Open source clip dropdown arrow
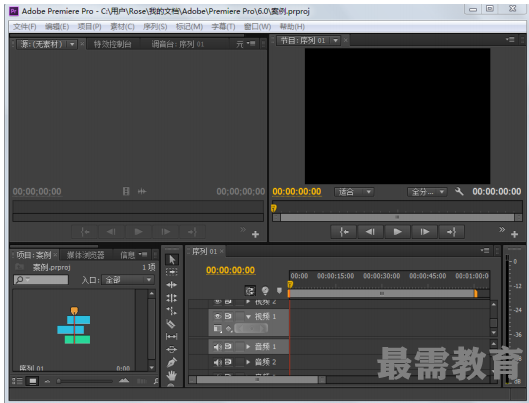The height and width of the screenshot is (403, 529). pos(72,44)
